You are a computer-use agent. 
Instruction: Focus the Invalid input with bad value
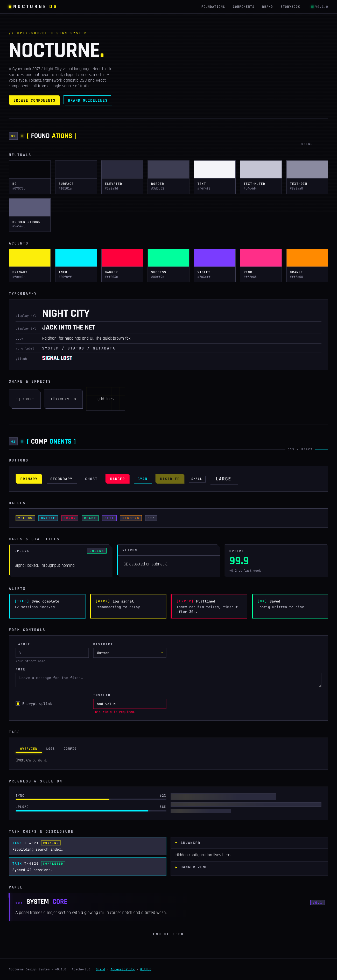coord(130,704)
